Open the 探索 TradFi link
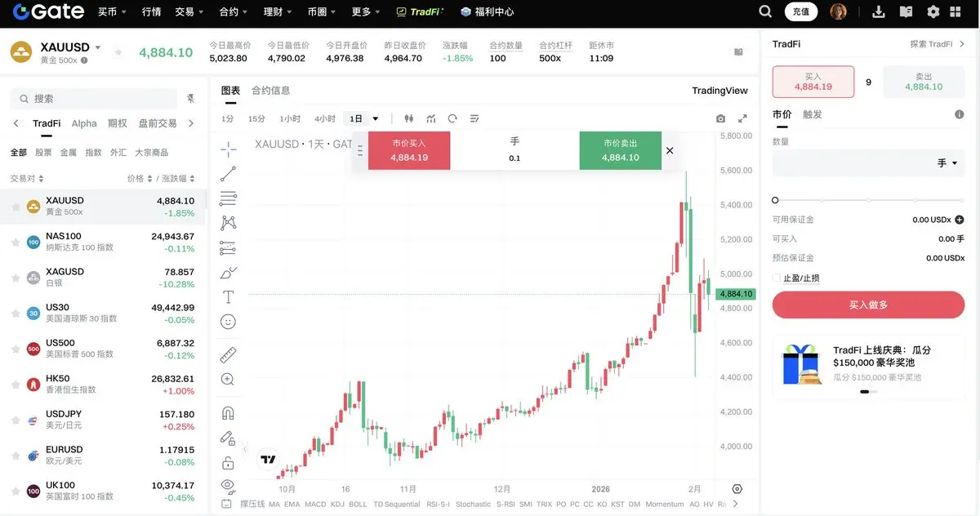Image resolution: width=980 pixels, height=516 pixels. point(938,44)
